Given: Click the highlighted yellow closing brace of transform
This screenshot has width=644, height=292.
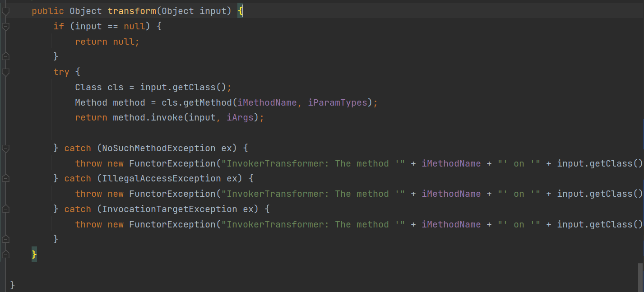Looking at the screenshot, I should click(34, 255).
